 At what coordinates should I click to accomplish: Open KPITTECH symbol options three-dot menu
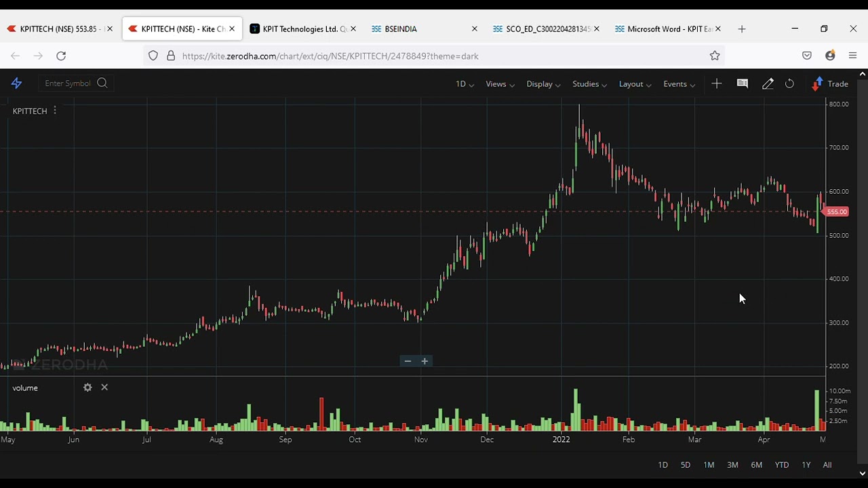pos(54,110)
